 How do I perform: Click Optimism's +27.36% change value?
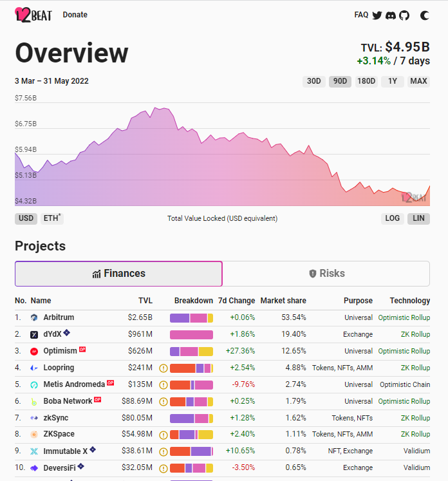click(240, 351)
